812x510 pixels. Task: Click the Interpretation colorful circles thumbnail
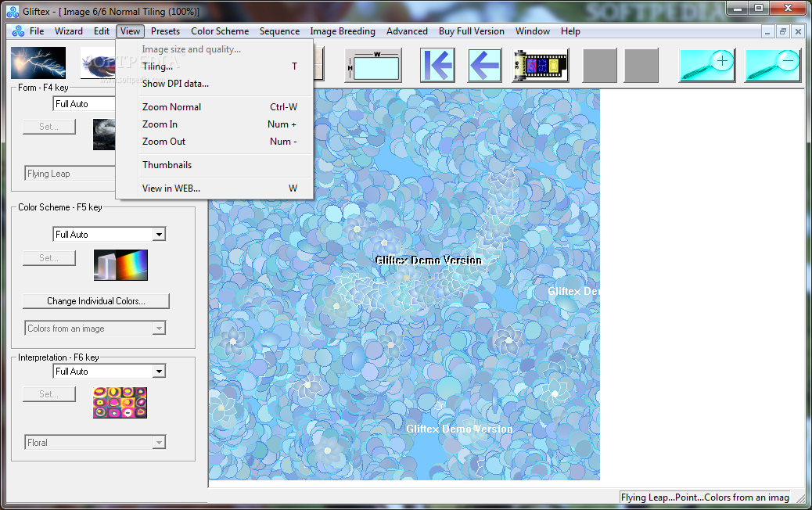[x=120, y=403]
